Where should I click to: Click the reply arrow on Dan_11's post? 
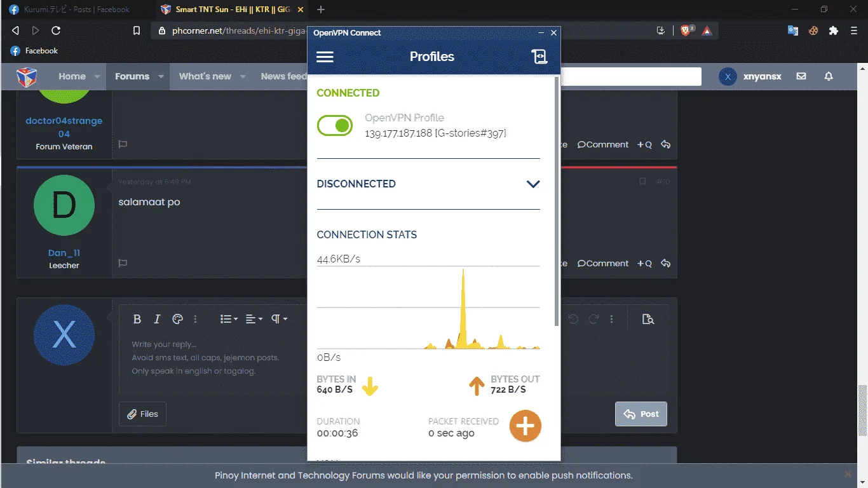pyautogui.click(x=665, y=263)
